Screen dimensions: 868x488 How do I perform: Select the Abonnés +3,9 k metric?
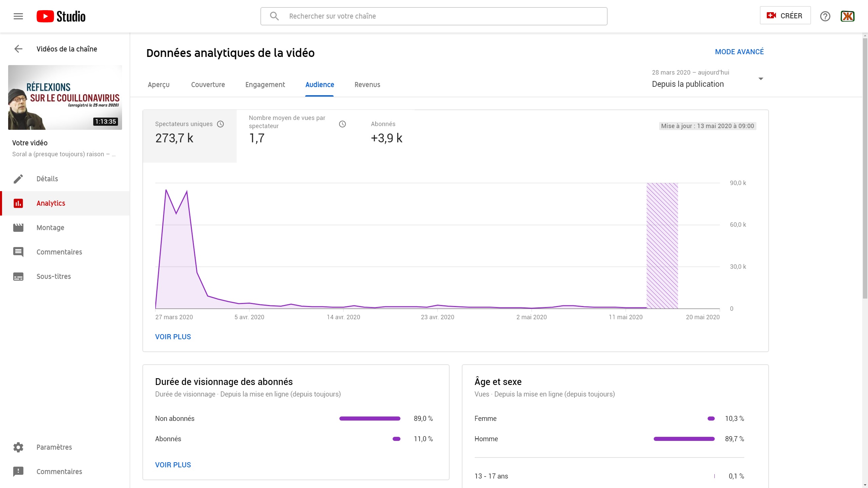tap(387, 136)
